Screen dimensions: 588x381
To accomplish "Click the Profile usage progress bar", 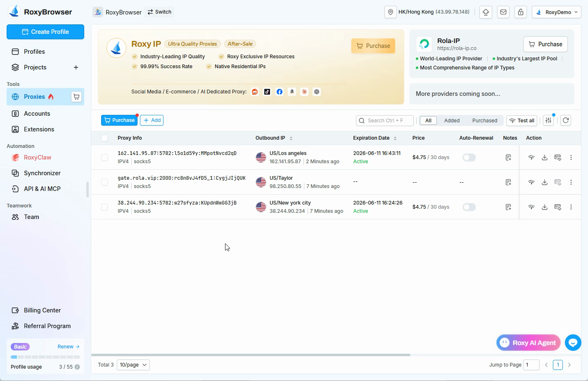I will pos(45,357).
